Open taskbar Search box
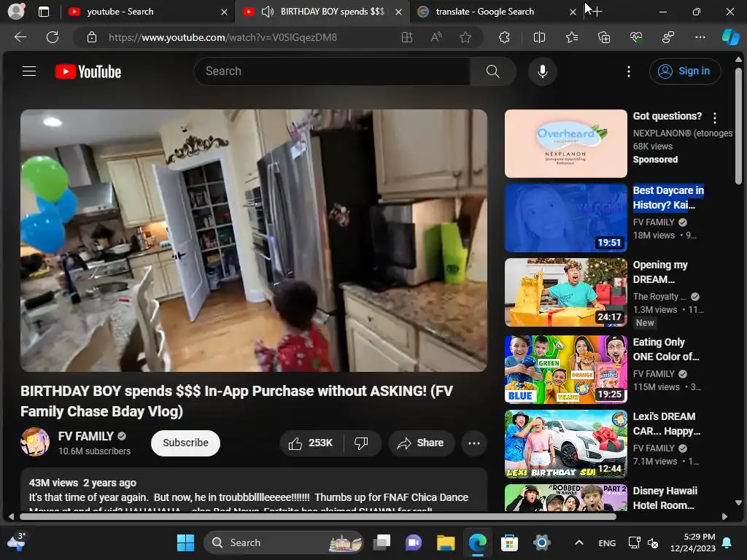 click(x=284, y=542)
